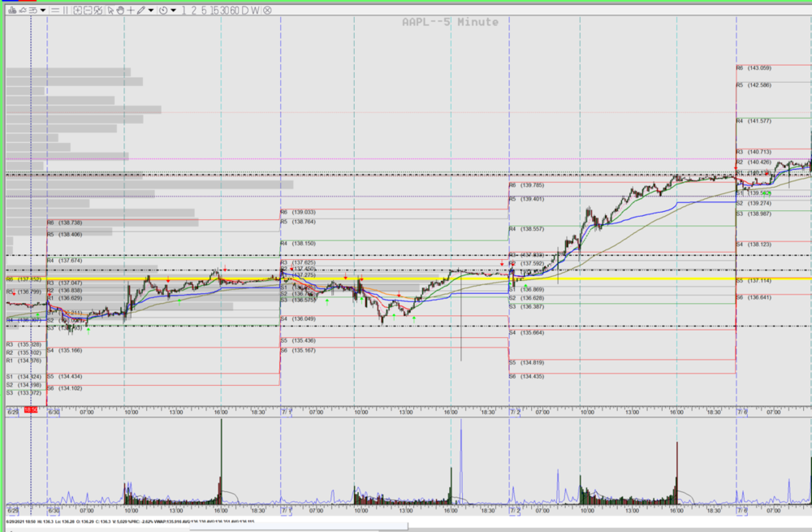Switch to the 5 minute timeframe

click(204, 11)
